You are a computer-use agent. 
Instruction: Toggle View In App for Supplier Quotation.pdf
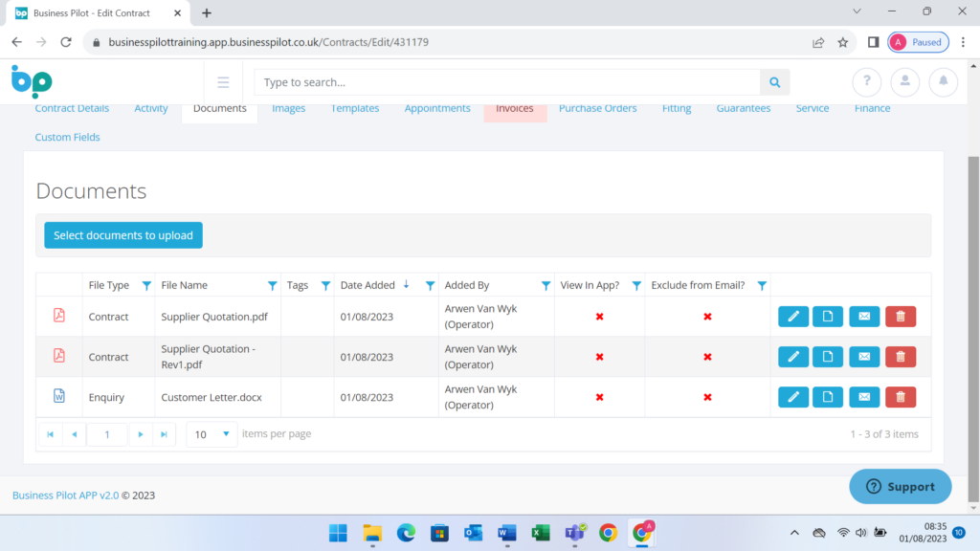point(599,317)
